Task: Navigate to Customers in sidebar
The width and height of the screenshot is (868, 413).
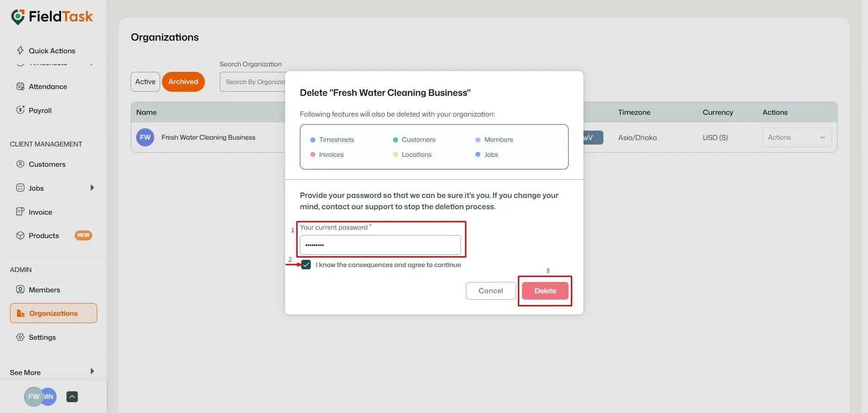Action: (x=47, y=164)
